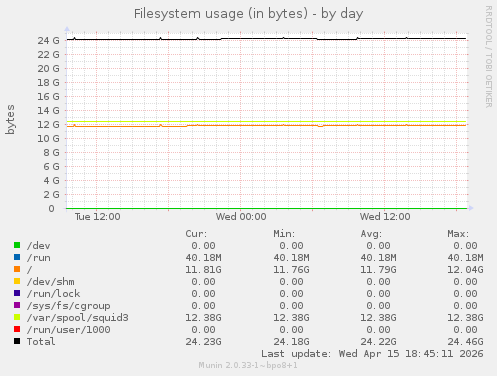Click the root filesystem max value 12.04G

(465, 270)
